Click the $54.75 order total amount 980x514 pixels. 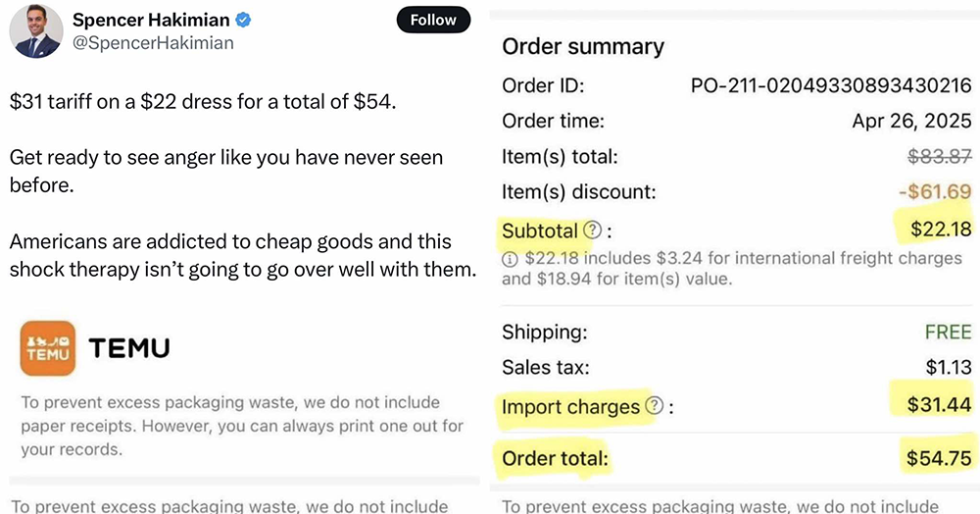(940, 458)
